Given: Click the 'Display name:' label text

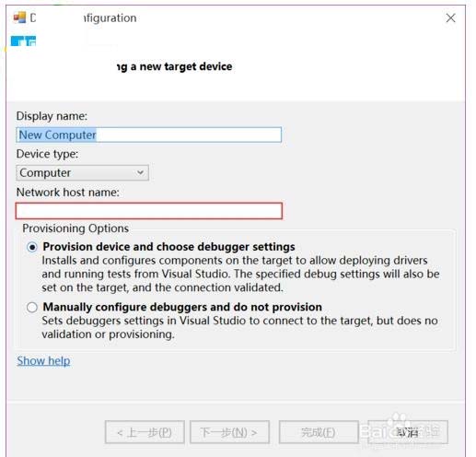Looking at the screenshot, I should point(52,116).
